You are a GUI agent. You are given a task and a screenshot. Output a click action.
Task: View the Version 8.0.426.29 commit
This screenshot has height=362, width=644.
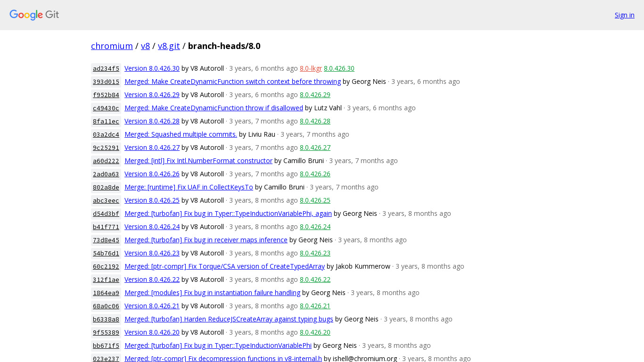coord(152,95)
